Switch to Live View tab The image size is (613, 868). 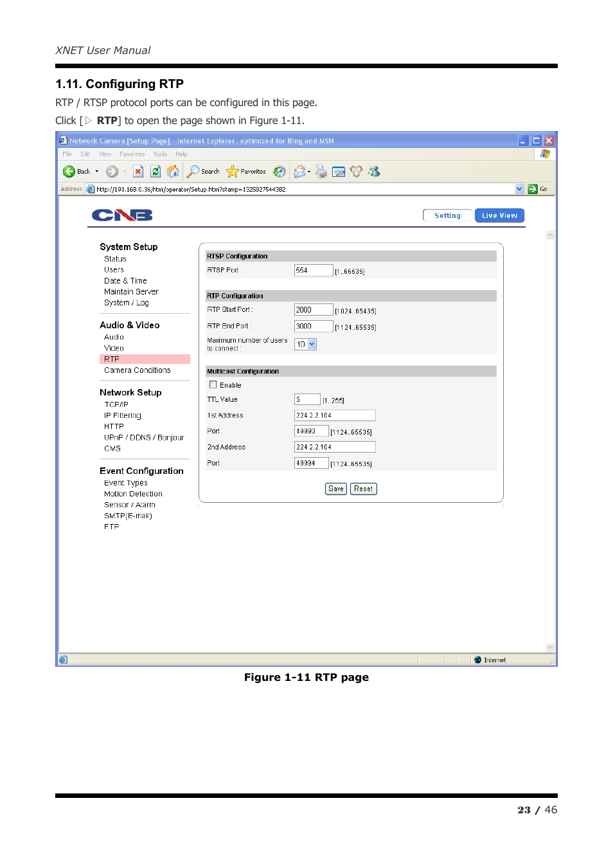point(500,216)
